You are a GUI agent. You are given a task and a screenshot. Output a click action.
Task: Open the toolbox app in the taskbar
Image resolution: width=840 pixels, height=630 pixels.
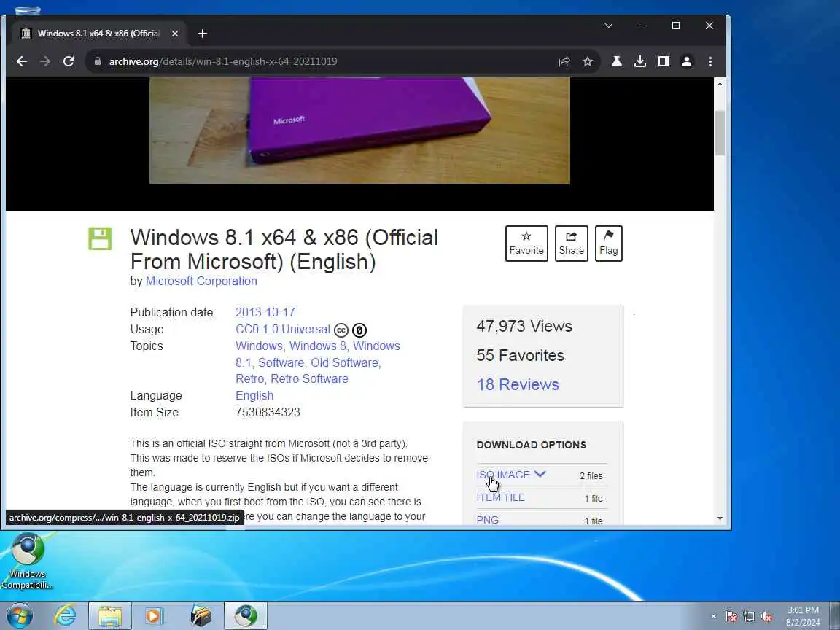(x=201, y=615)
